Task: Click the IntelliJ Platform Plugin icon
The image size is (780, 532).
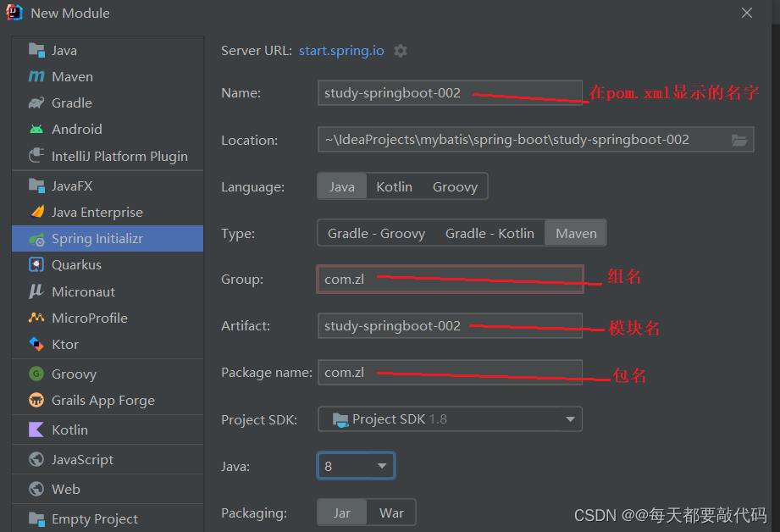Action: [36, 155]
